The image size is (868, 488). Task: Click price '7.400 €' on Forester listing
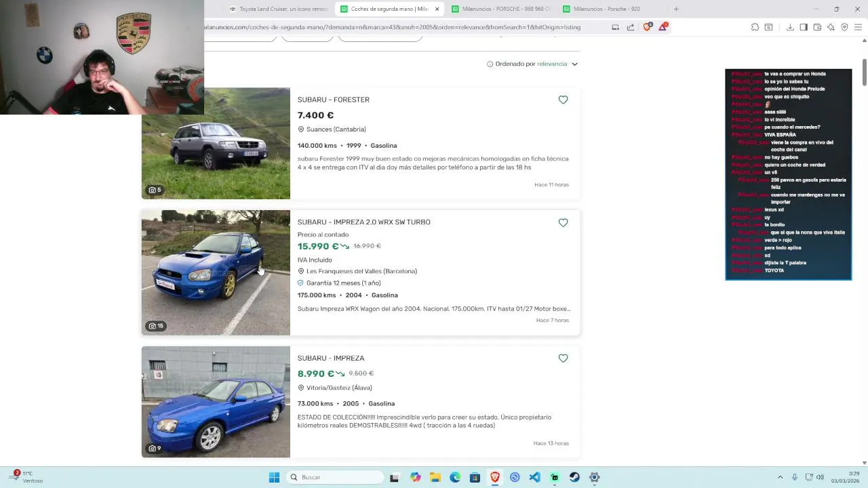[315, 115]
